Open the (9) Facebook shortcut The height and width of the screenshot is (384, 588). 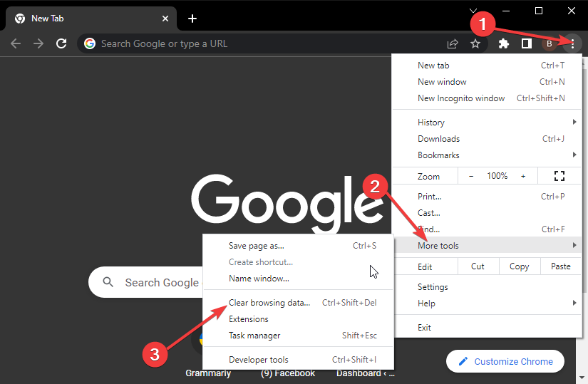point(288,373)
